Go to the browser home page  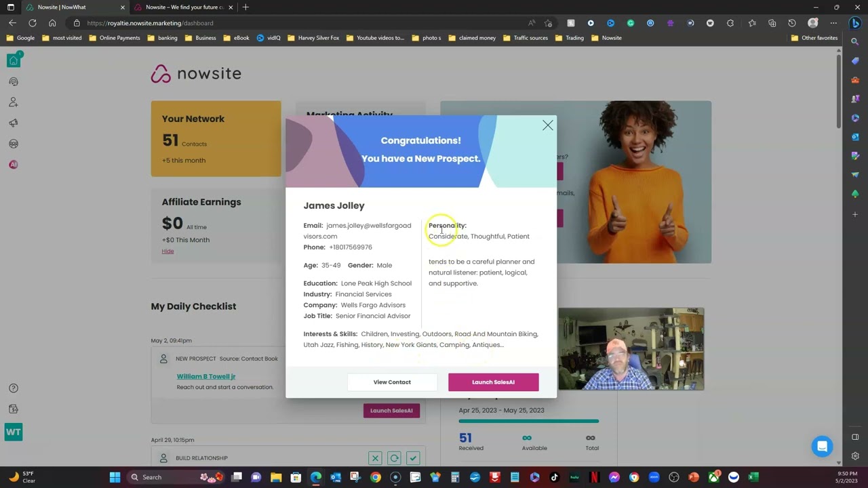pos(52,22)
